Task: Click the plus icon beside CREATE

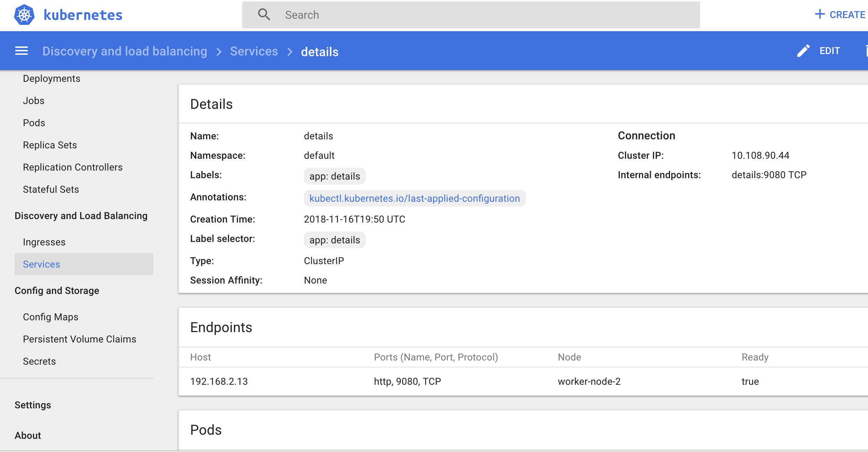Action: coord(820,14)
